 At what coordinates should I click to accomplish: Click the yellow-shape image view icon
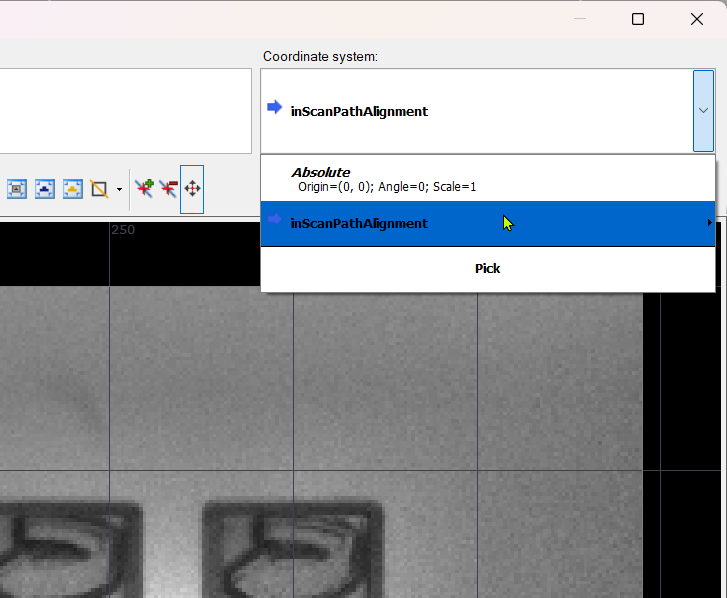coord(72,189)
